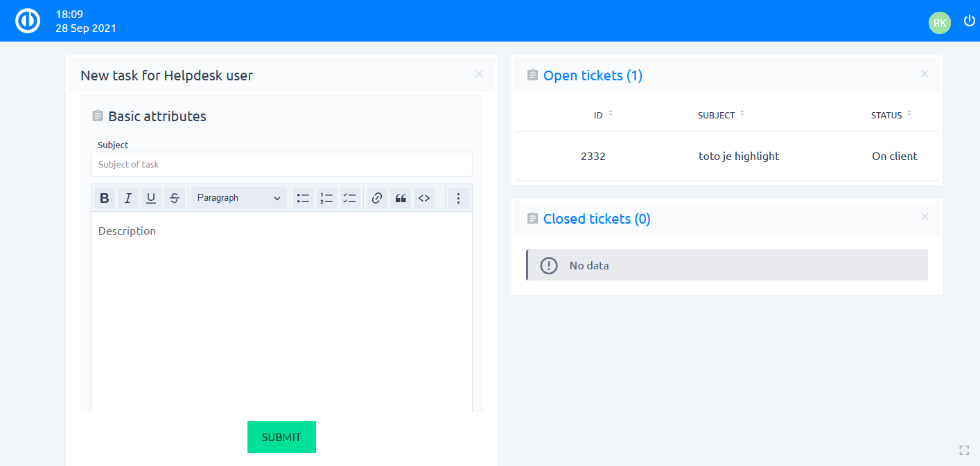Viewport: 980px width, 466px height.
Task: Click the power logout icon
Action: [x=969, y=21]
